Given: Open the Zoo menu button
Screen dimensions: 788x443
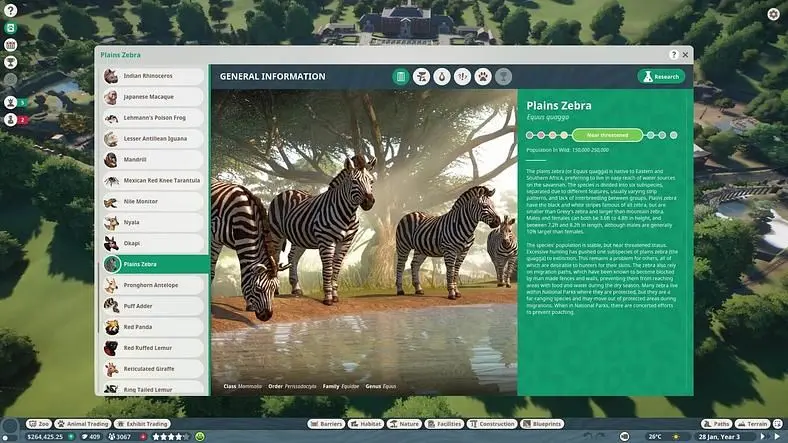Looking at the screenshot, I should 39,424.
